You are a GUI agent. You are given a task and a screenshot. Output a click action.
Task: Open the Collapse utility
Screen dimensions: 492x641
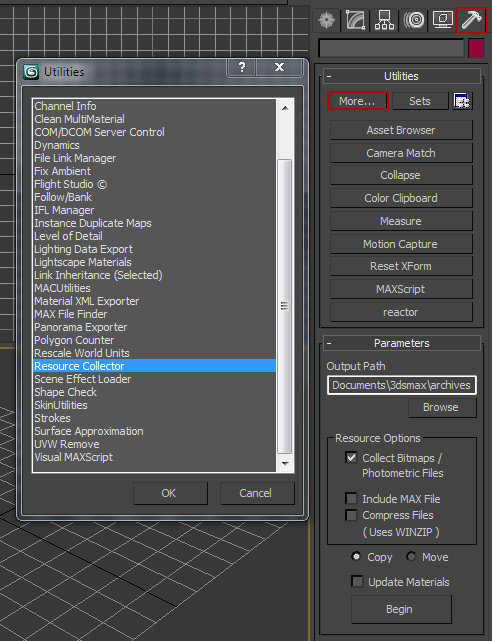401,175
